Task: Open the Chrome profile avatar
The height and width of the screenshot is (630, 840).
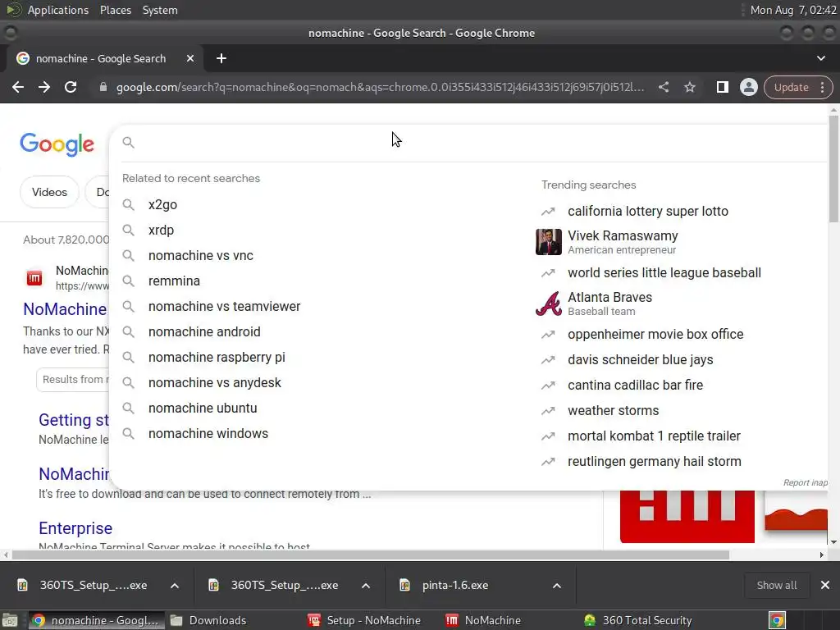Action: [x=748, y=87]
